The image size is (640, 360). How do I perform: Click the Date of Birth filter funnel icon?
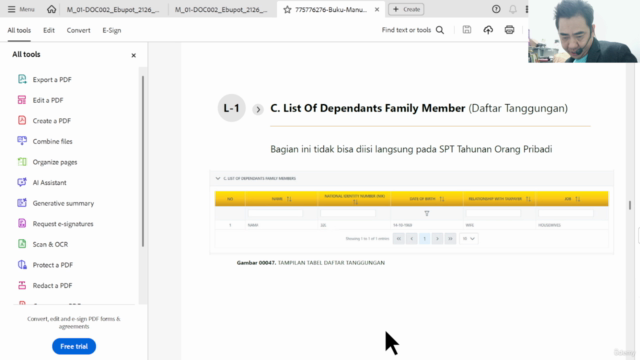[x=427, y=213]
